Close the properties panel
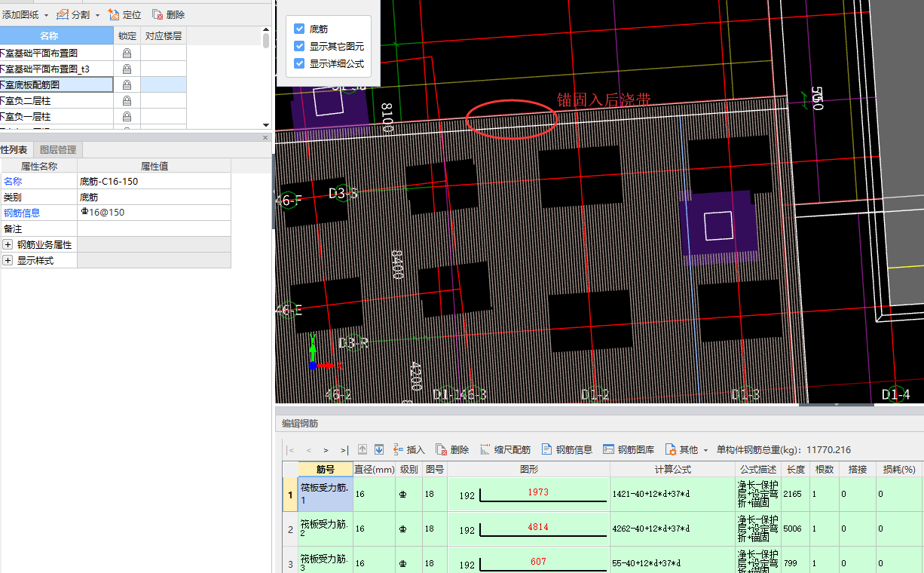 (x=265, y=138)
